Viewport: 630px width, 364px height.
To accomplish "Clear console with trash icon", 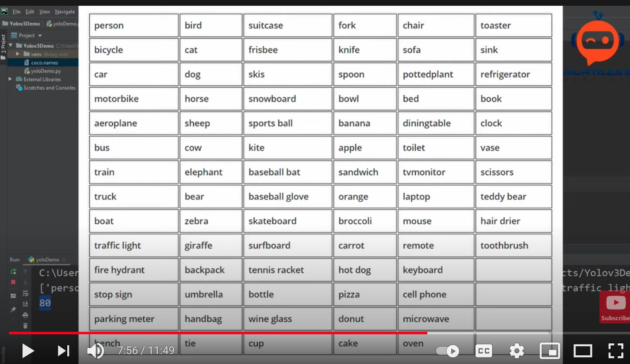I will click(25, 326).
